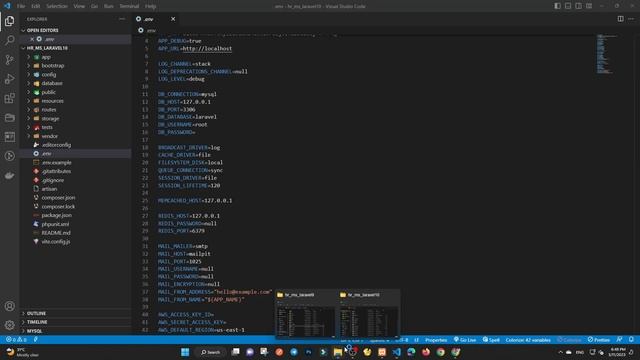
Task: Open the File menu
Action: (21, 6)
